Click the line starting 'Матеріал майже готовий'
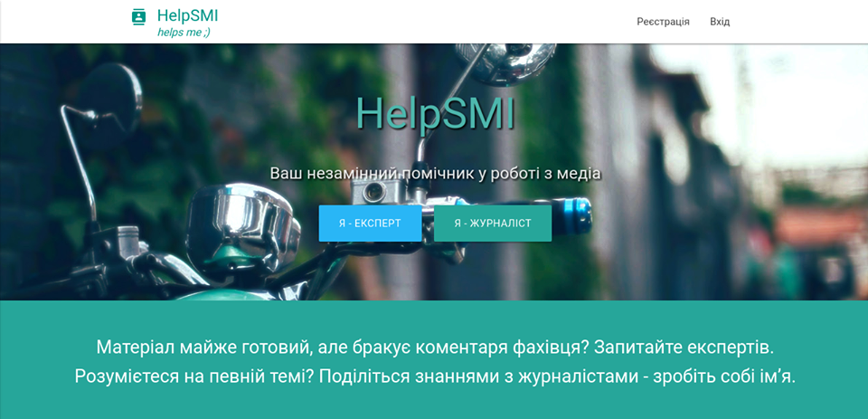Screen dimensions: 868x419 pos(435,348)
